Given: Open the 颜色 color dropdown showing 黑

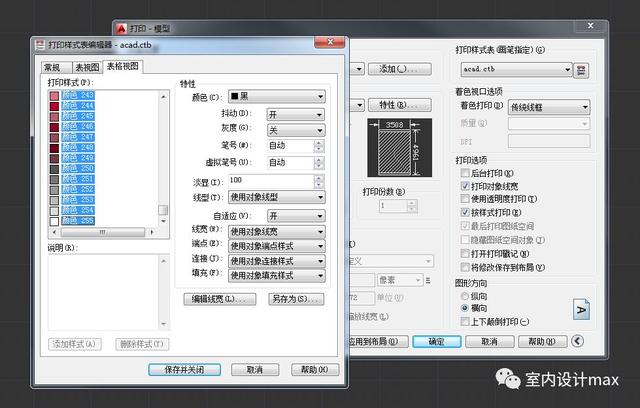Looking at the screenshot, I should (277, 97).
